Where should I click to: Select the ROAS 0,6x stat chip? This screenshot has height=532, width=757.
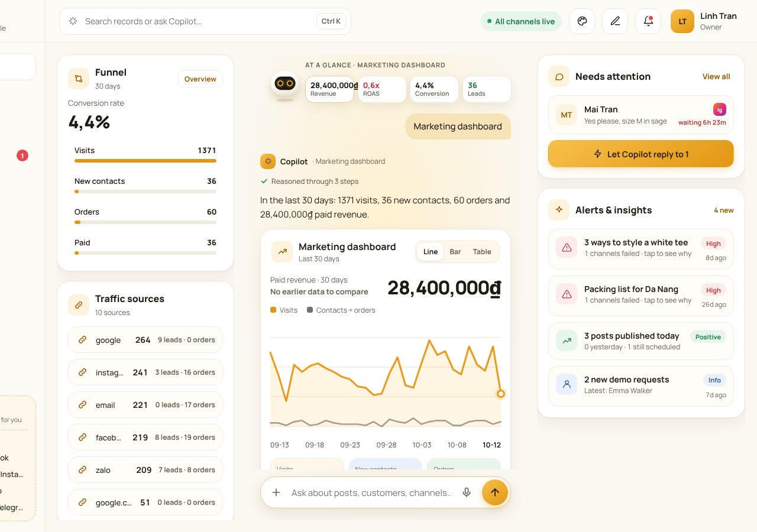(382, 89)
